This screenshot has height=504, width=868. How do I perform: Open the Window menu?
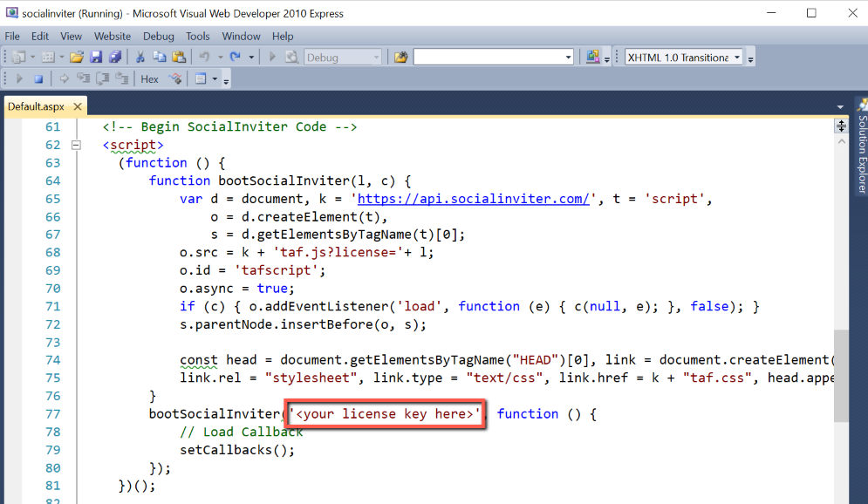[x=241, y=36]
